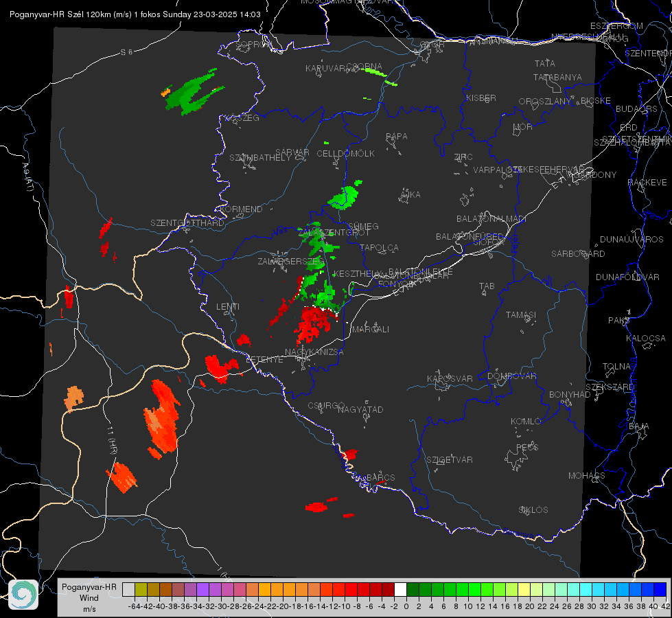Select the white zero-value legend swatch
This screenshot has height=618, width=672.
click(400, 589)
